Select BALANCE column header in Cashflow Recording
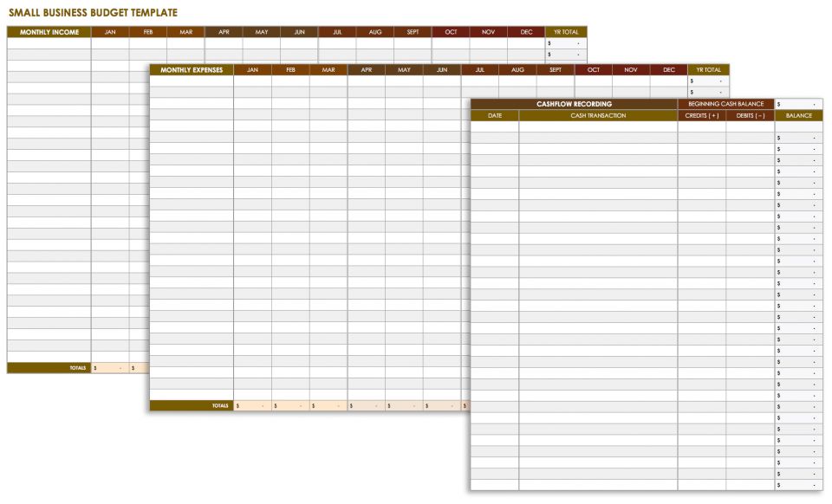This screenshot has width=832, height=504. 798,115
